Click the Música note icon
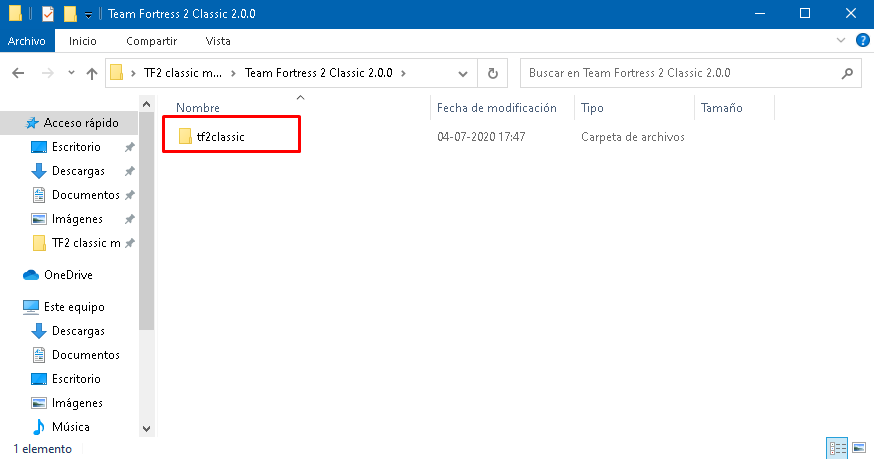 coord(38,427)
